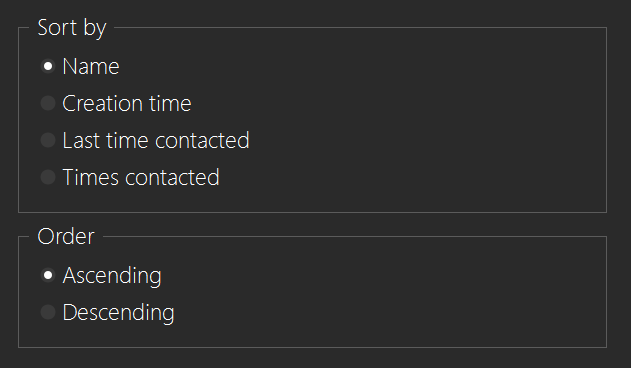Screen dimensions: 631x368
Task: Click the 'Sort by' group heading
Action: [x=72, y=28]
